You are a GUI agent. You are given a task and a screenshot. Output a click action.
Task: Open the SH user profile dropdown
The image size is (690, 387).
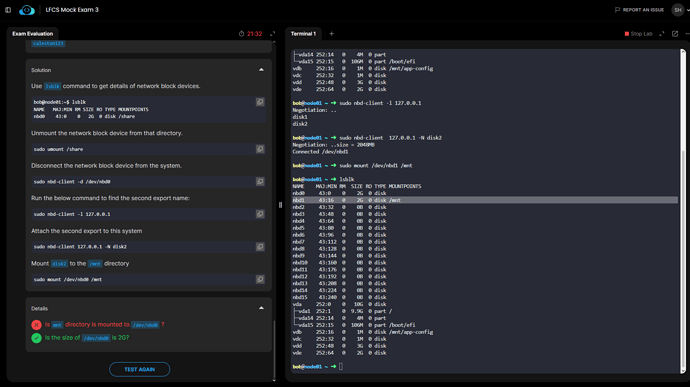(680, 10)
